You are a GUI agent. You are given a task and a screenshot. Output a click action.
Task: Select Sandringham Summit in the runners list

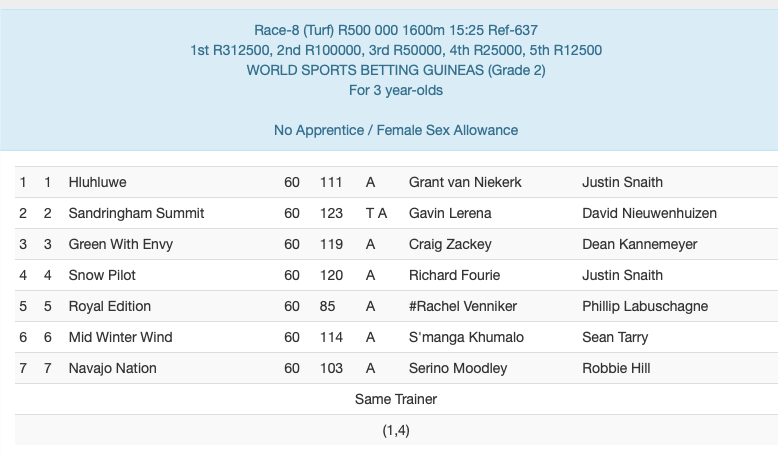click(136, 213)
